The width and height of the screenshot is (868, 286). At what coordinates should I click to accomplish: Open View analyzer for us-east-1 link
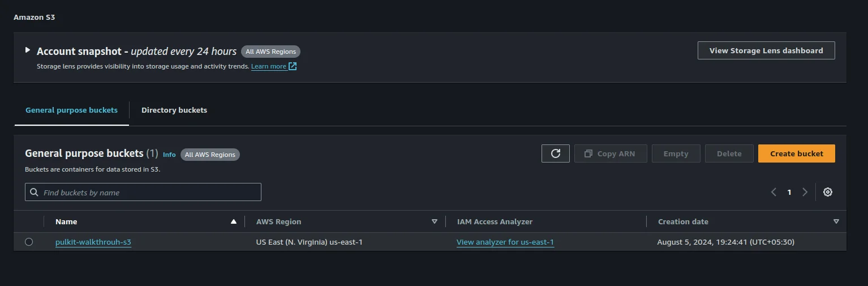[x=505, y=242]
